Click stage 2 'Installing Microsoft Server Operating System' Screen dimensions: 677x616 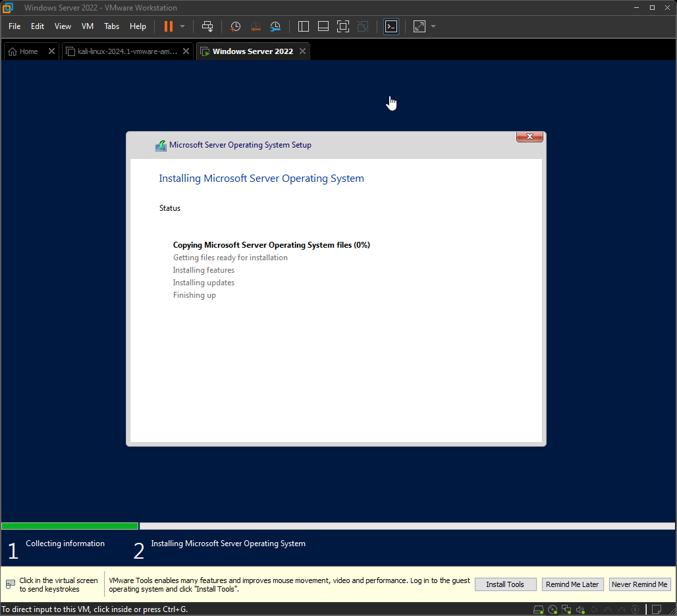click(228, 544)
